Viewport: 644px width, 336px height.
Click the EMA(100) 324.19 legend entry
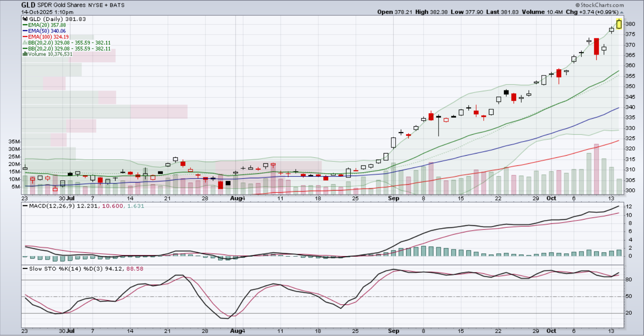[x=48, y=37]
